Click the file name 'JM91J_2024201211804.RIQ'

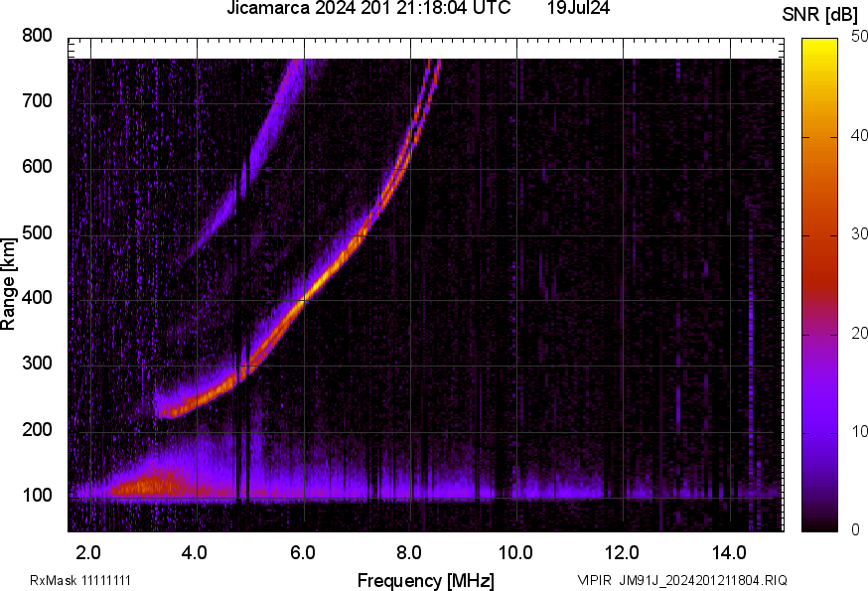coord(703,580)
